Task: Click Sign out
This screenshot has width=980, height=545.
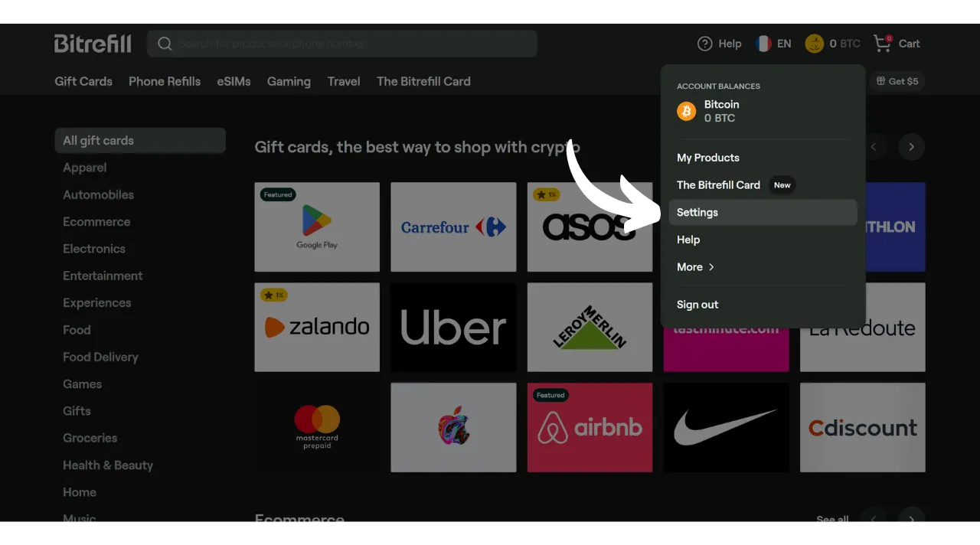Action: pyautogui.click(x=697, y=305)
